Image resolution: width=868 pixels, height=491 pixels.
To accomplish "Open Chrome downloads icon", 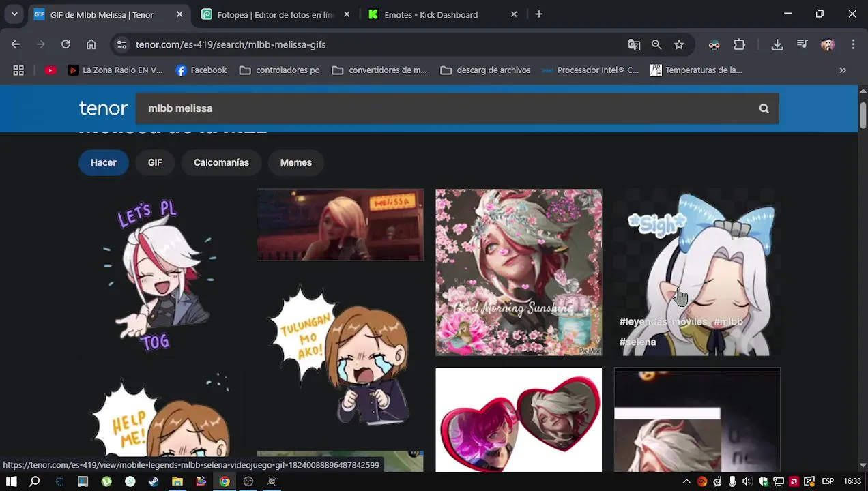I will (777, 44).
